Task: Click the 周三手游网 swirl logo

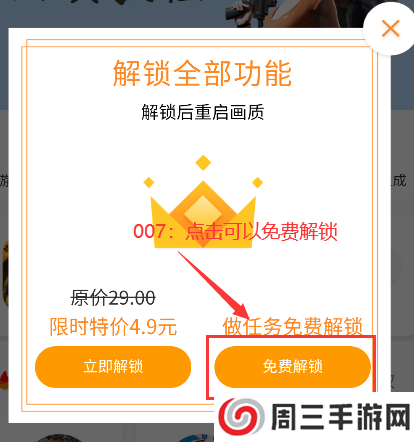Action: tap(242, 417)
